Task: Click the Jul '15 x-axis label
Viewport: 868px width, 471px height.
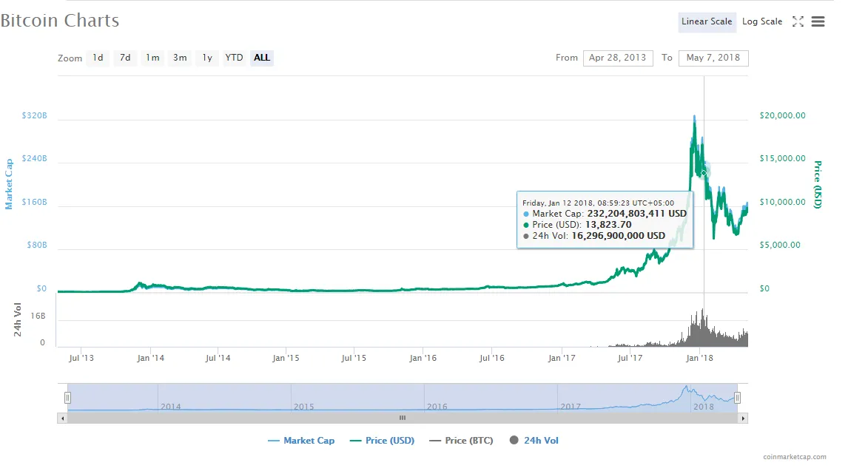Action: pos(354,358)
